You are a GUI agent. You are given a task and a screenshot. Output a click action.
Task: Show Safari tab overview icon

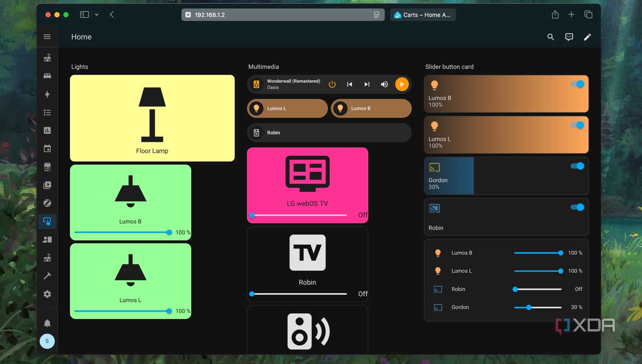point(588,15)
